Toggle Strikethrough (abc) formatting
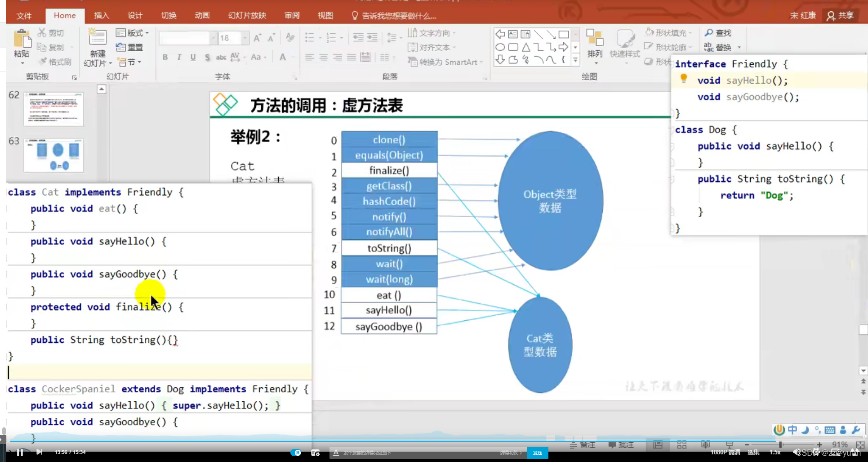The image size is (868, 462). (221, 57)
